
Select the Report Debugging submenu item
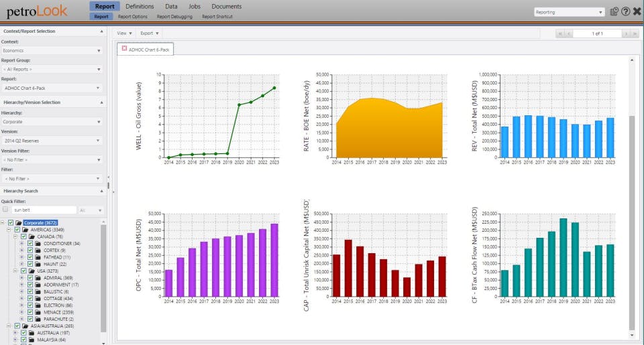[174, 17]
